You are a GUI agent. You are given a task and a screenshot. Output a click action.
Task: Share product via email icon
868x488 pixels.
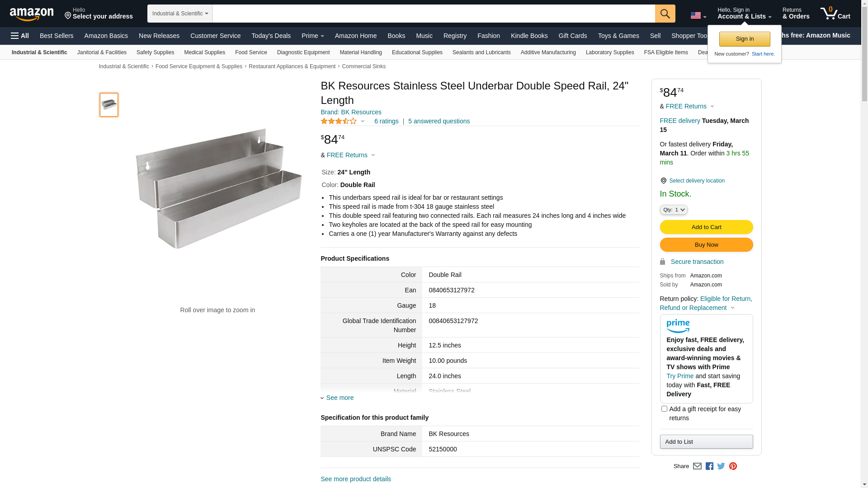[x=697, y=466]
